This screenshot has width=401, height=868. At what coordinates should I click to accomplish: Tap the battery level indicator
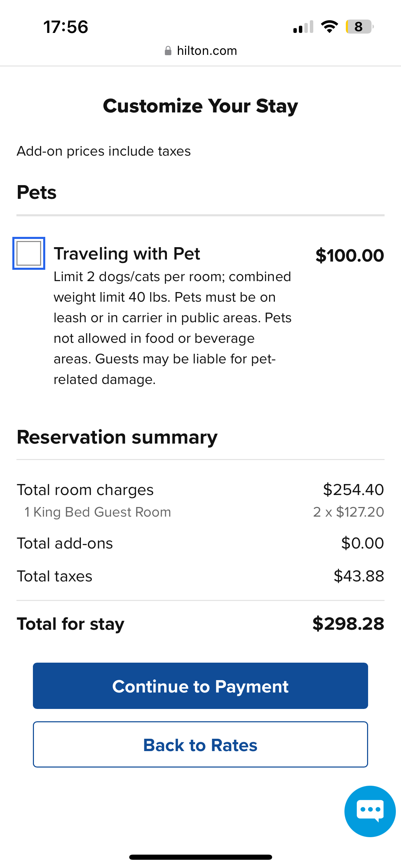click(360, 27)
